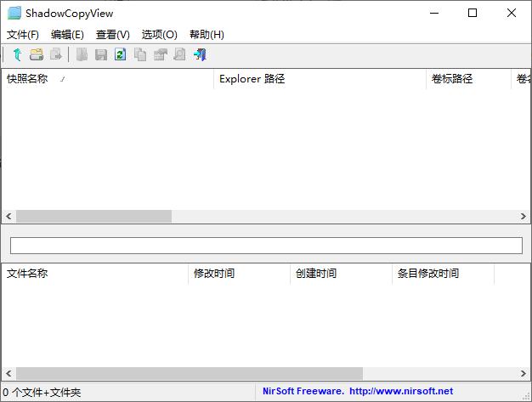532x402 pixels.
Task: Sort snapshots by 快照名称 column header
Action: (27, 79)
